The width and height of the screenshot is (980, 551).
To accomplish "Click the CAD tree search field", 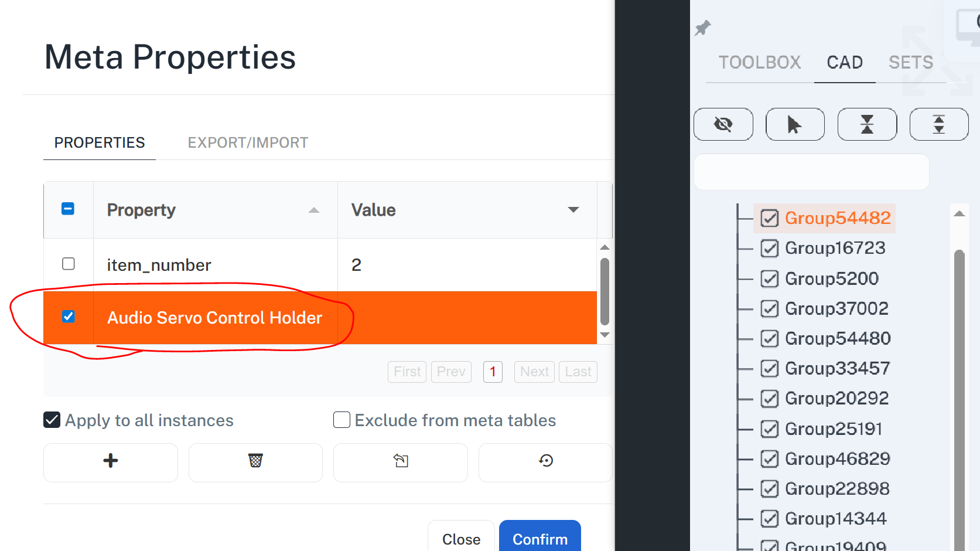I will (811, 172).
